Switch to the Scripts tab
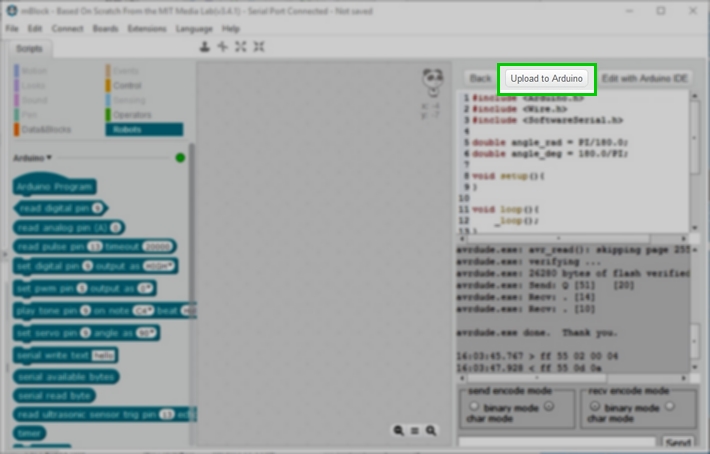The height and width of the screenshot is (454, 710). (29, 48)
